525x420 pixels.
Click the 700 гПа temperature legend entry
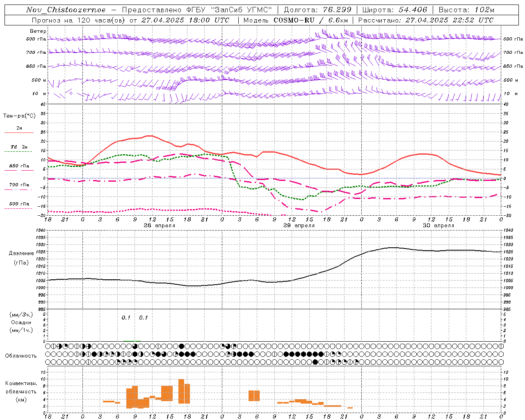[x=19, y=185]
